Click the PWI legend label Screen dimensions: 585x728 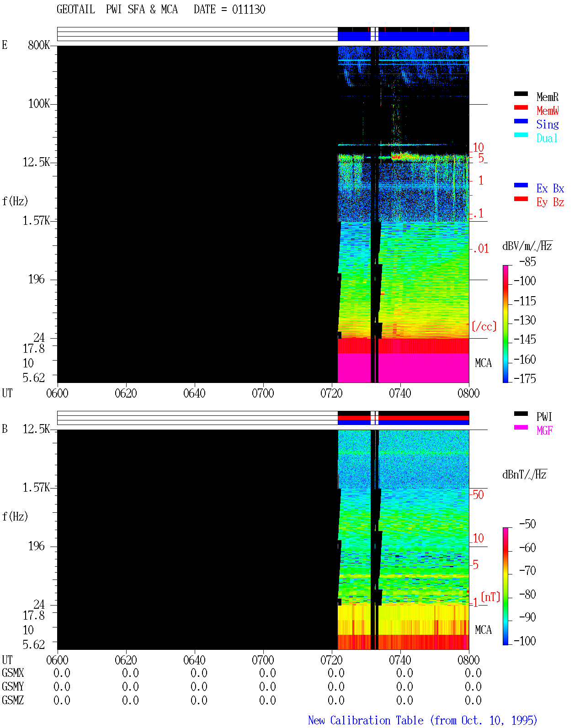pyautogui.click(x=544, y=417)
